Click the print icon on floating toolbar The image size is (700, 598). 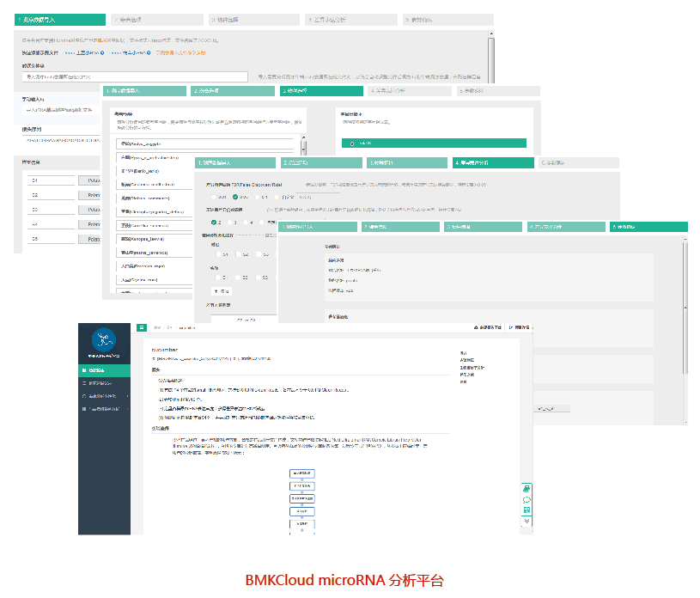[x=527, y=489]
